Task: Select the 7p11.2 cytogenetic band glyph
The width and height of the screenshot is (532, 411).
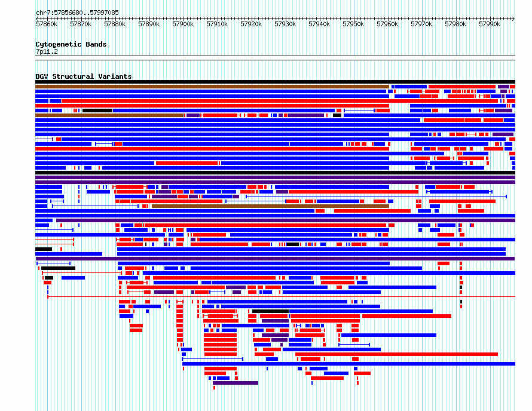Action: (x=275, y=58)
